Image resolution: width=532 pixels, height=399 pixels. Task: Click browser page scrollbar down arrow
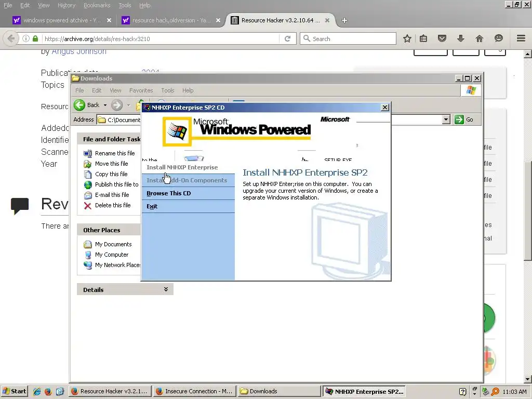tap(527, 379)
